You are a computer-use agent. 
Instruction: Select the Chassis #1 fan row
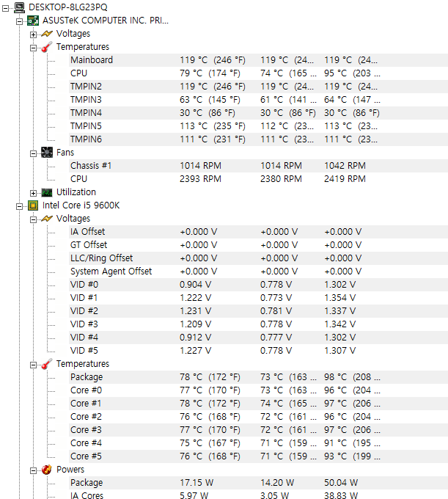tap(91, 166)
